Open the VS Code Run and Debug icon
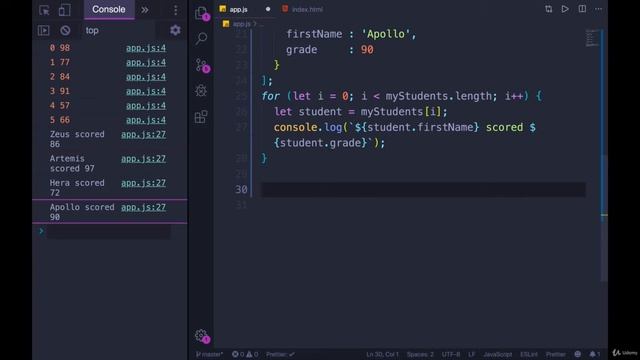Viewport: 640px width, 360px height. click(x=201, y=91)
